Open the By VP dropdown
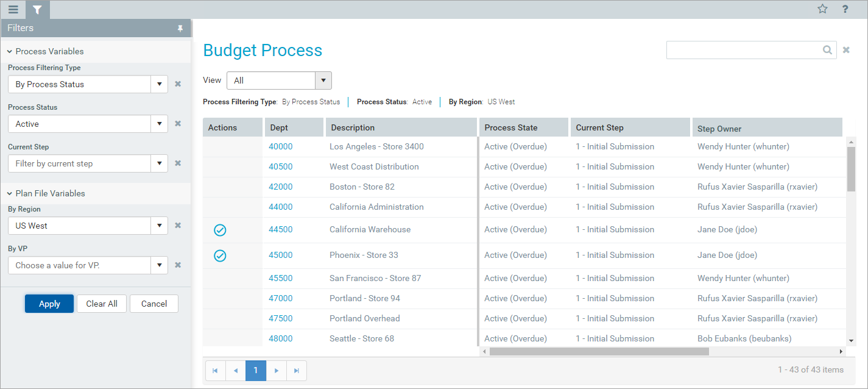868x389 pixels. pos(159,265)
